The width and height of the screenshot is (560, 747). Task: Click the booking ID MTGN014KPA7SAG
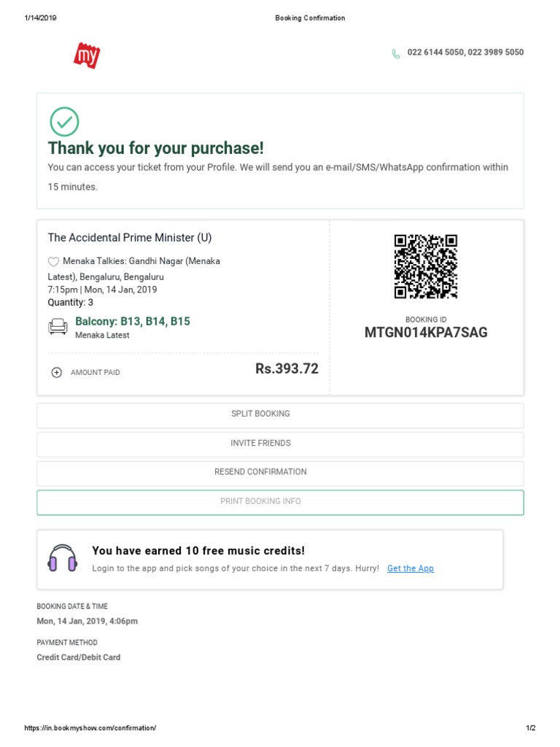(426, 333)
